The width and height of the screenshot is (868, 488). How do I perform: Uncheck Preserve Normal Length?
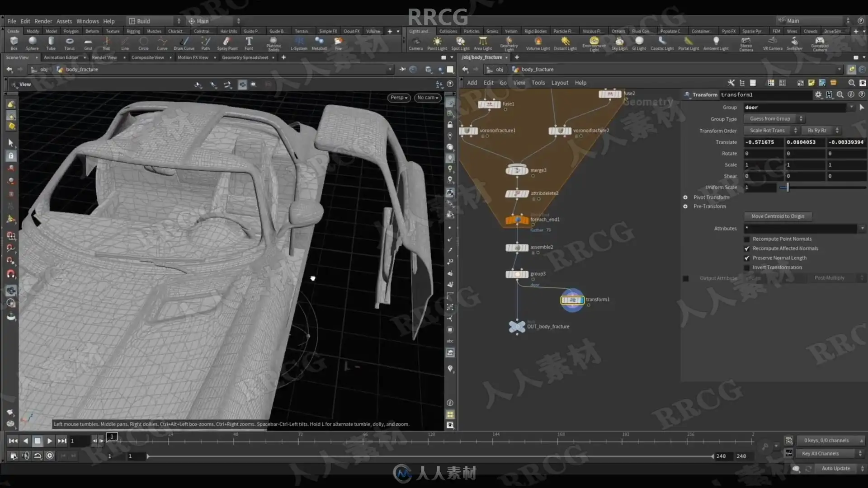pyautogui.click(x=747, y=258)
